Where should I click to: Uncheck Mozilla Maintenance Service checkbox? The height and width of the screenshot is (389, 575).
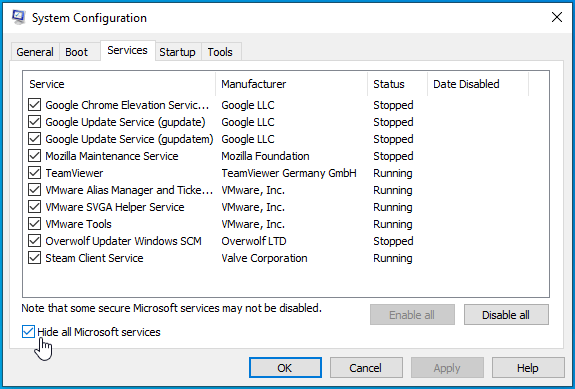click(x=34, y=156)
